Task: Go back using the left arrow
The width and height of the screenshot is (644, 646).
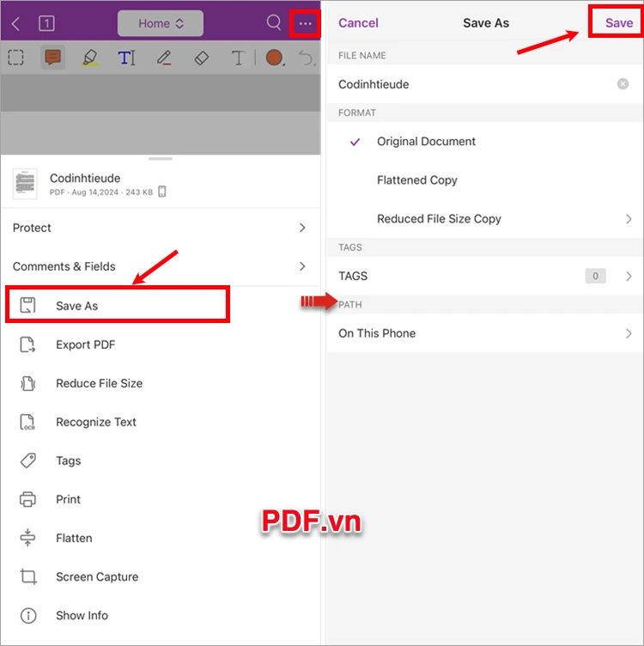Action: click(15, 23)
